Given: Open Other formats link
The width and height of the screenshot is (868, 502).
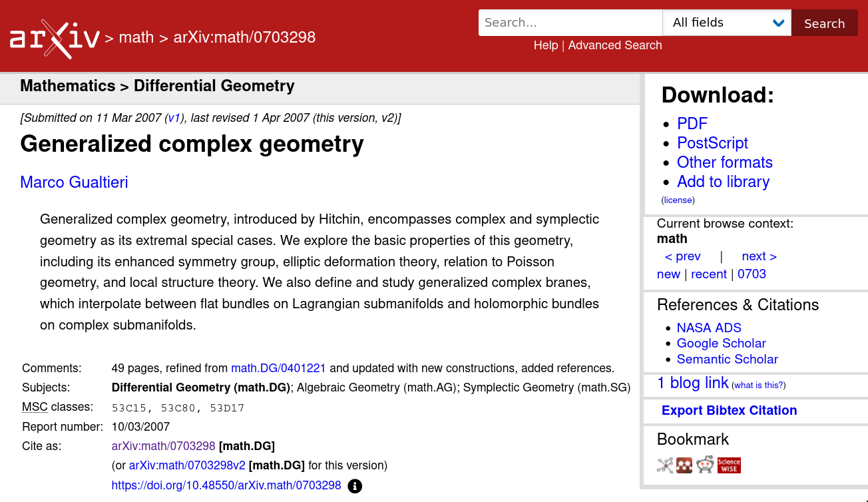Looking at the screenshot, I should [724, 162].
